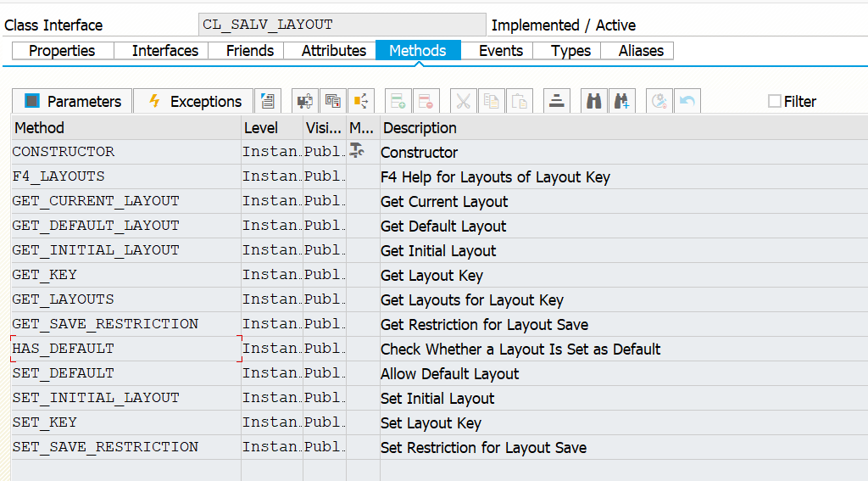The width and height of the screenshot is (868, 481).
Task: Select the GET_CURRENT_LAYOUT method cell
Action: pos(126,201)
